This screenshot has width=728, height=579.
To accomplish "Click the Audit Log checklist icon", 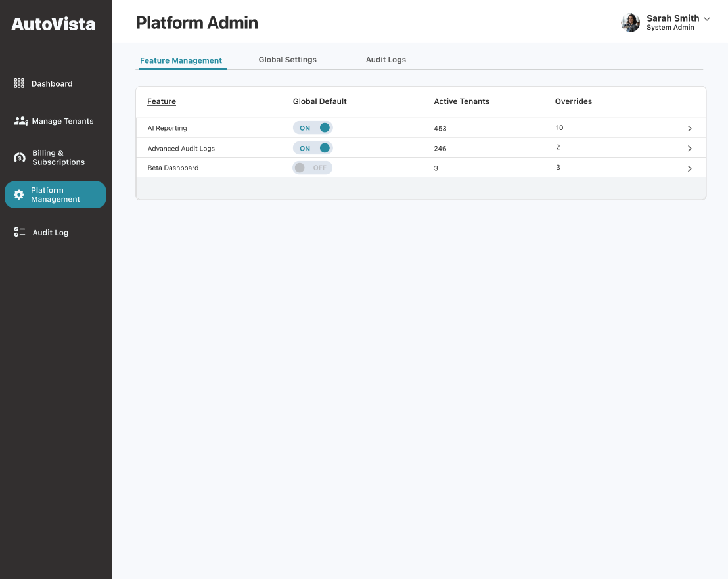I will pos(20,232).
